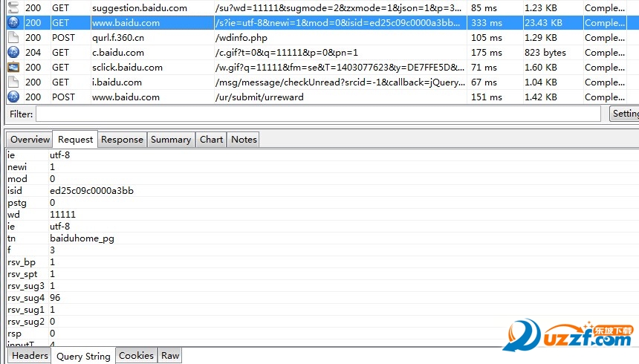
Task: Select the Query String sub-tab
Action: click(x=83, y=356)
